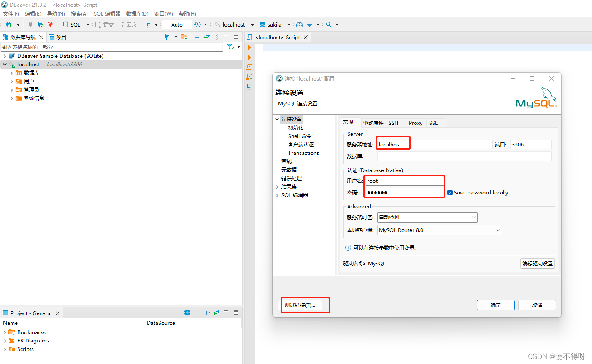The width and height of the screenshot is (592, 364).
Task: Collapse the localhost connection tree node
Action: point(5,64)
